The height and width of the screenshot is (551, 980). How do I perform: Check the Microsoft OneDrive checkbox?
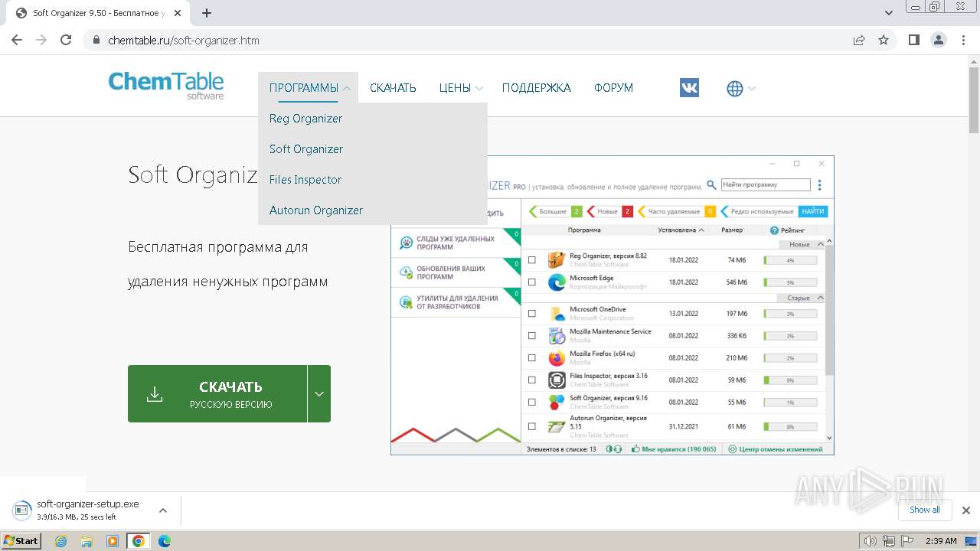click(x=532, y=313)
